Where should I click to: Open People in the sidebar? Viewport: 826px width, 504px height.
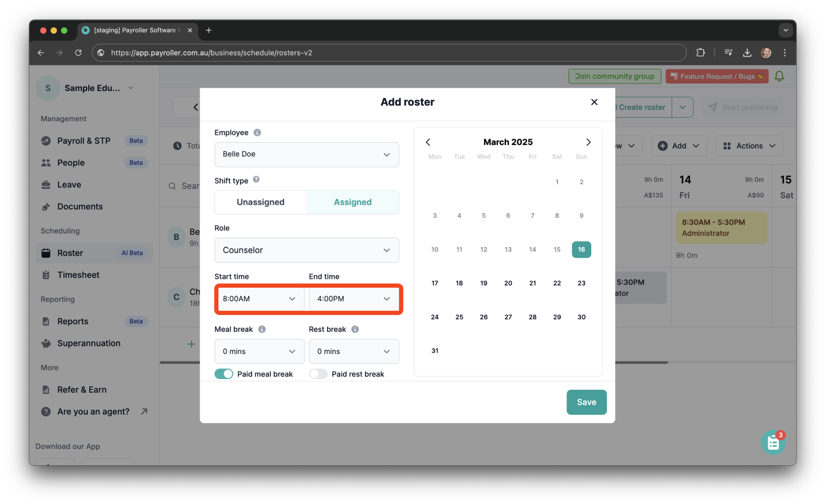(x=95, y=163)
